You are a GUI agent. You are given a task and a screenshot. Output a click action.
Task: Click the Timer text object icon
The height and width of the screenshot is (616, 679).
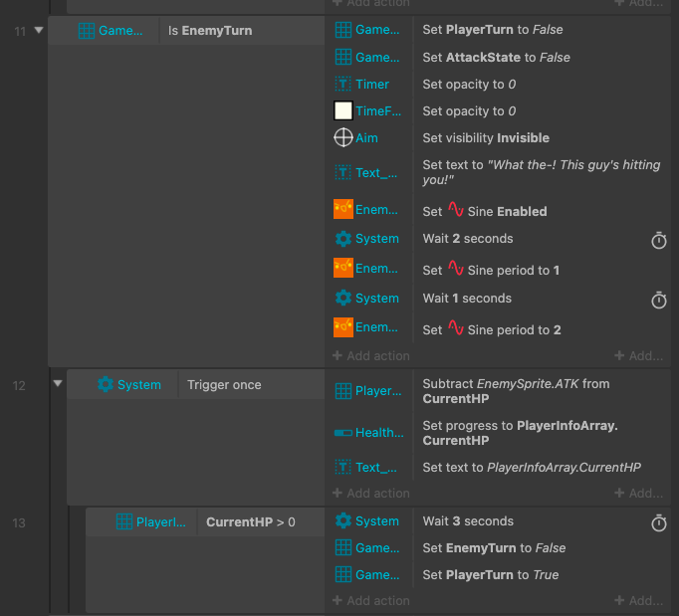(x=342, y=84)
